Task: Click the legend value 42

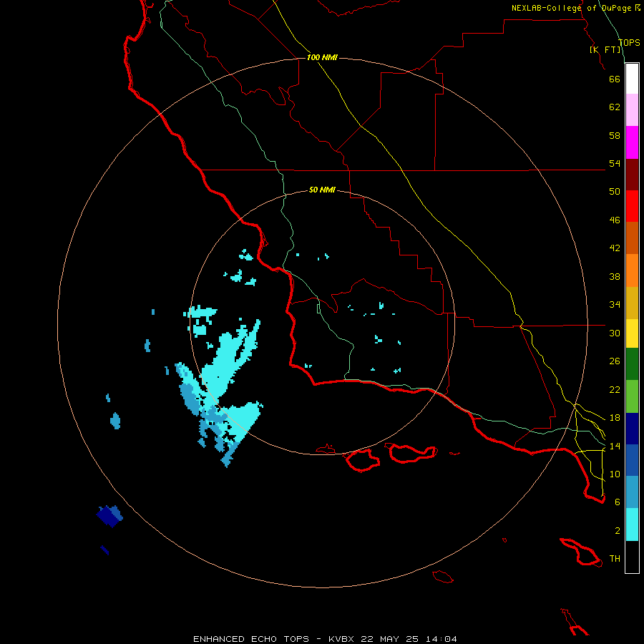Action: pyautogui.click(x=615, y=248)
